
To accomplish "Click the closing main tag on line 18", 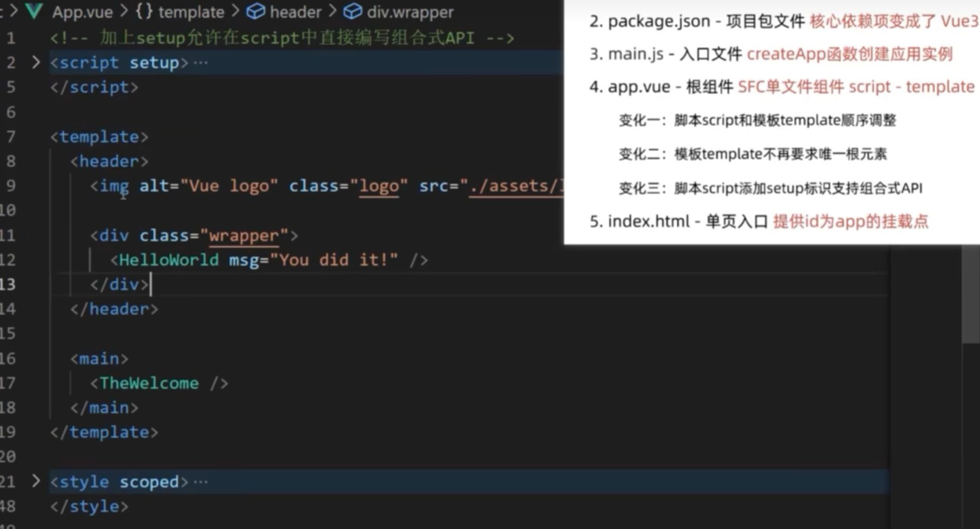I will (104, 408).
